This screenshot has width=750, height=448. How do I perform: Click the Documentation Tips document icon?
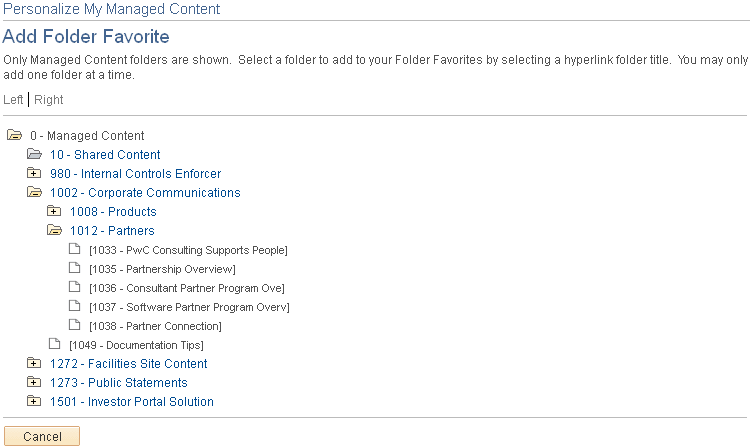54,344
